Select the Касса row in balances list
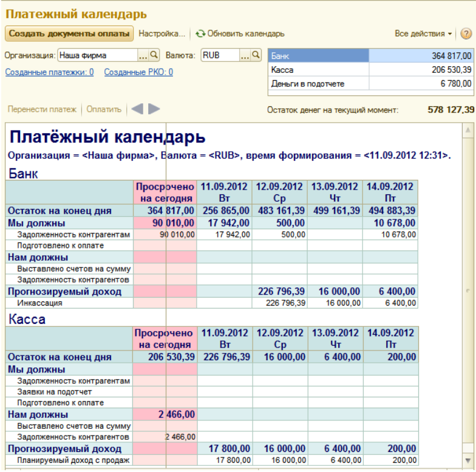 click(x=370, y=69)
